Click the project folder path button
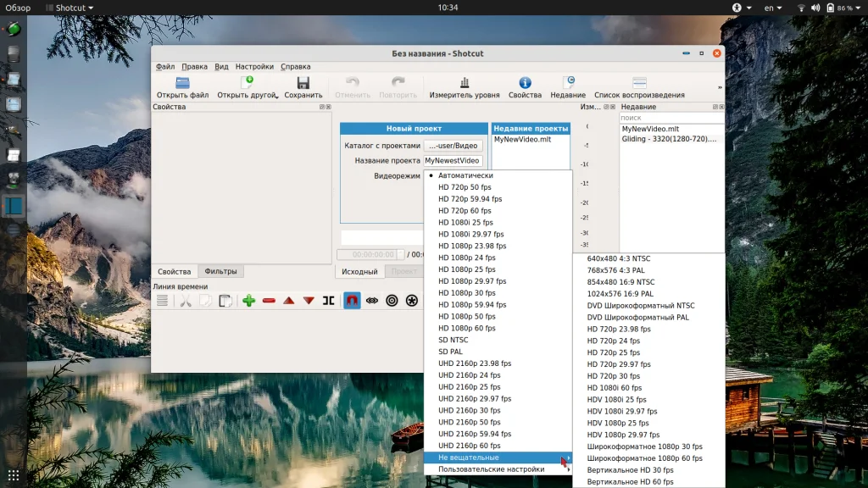868x488 pixels. point(453,146)
